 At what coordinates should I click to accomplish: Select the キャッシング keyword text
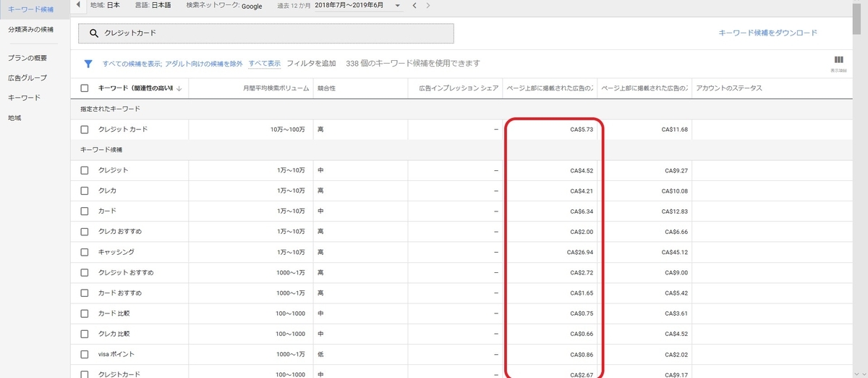point(116,252)
